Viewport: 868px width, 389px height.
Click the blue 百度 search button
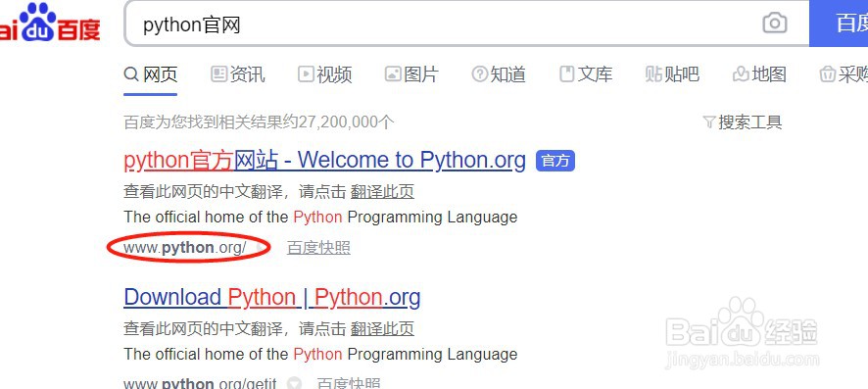click(839, 24)
